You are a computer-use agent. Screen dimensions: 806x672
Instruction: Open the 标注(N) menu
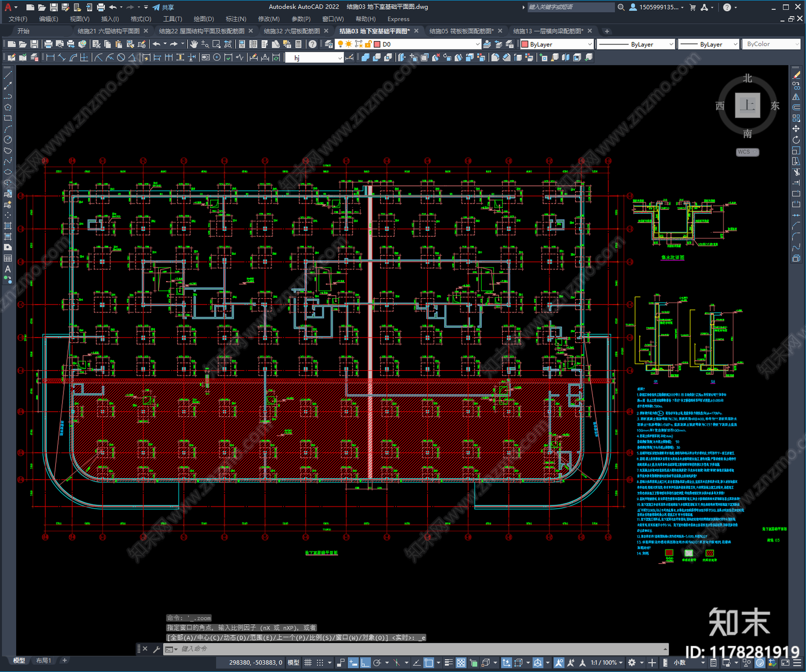236,19
